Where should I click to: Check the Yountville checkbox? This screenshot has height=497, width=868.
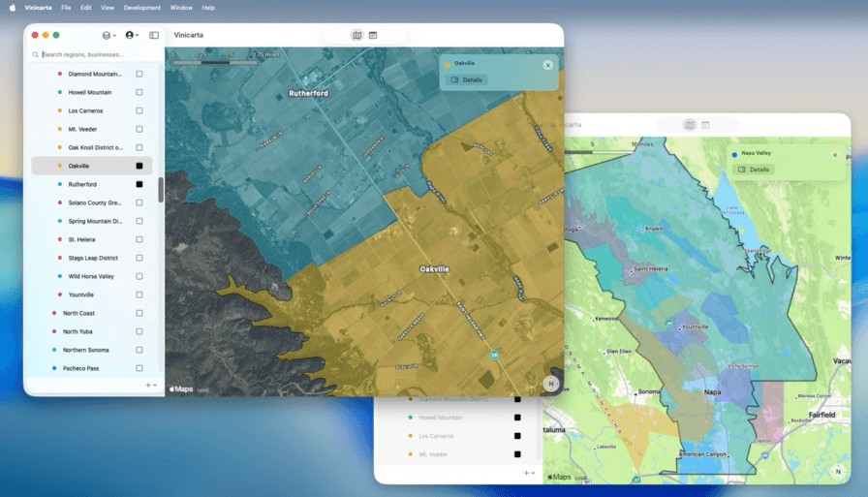139,295
